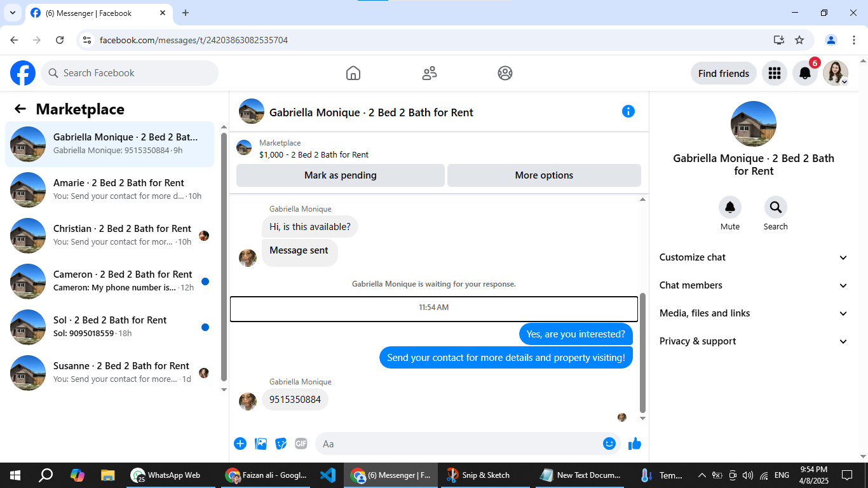Click the conversation list scrollbar
This screenshot has height=488, width=868.
[224, 257]
